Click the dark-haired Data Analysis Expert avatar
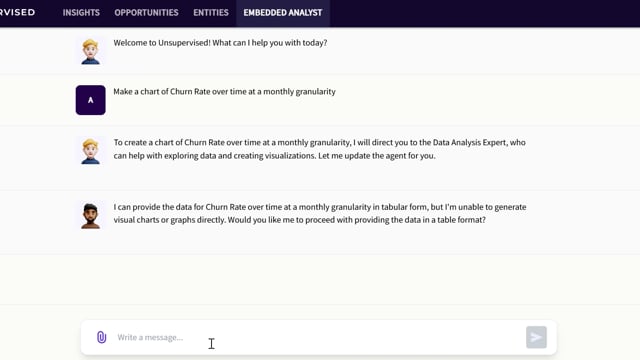The image size is (640, 360). [x=90, y=216]
